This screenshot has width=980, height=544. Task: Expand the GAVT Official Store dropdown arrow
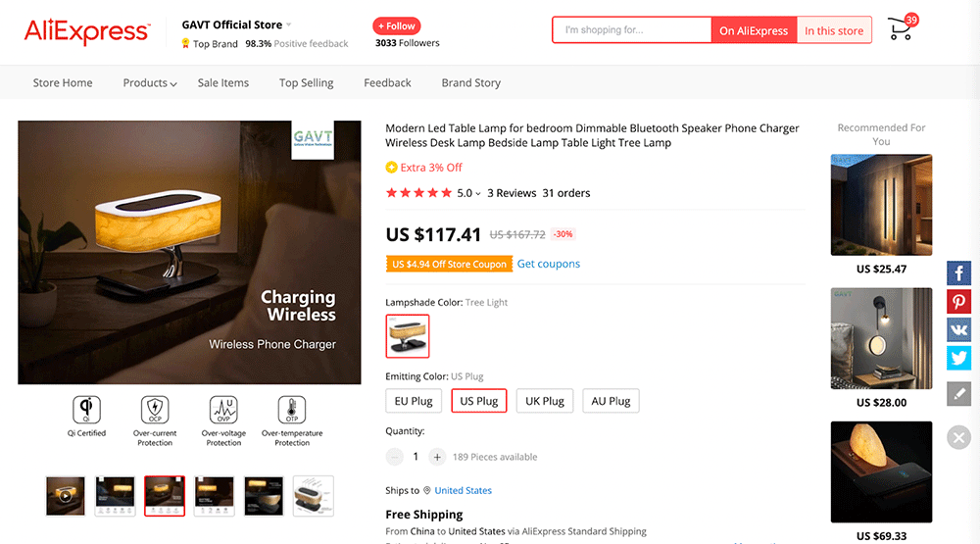point(289,25)
